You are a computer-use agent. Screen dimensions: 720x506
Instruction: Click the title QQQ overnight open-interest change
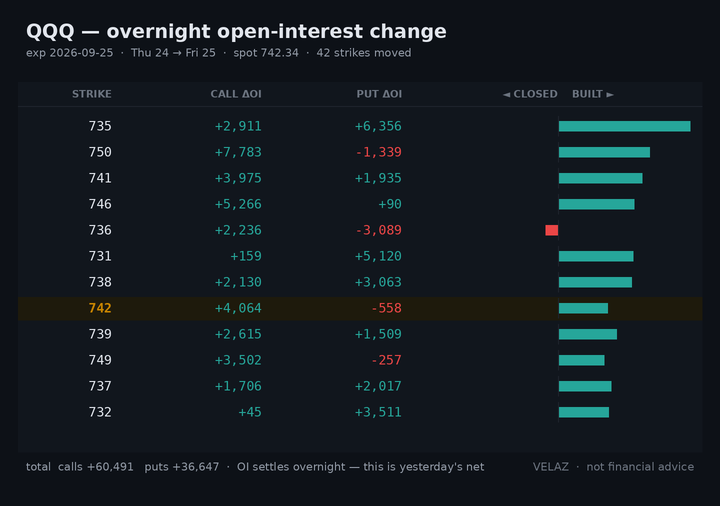(x=236, y=32)
